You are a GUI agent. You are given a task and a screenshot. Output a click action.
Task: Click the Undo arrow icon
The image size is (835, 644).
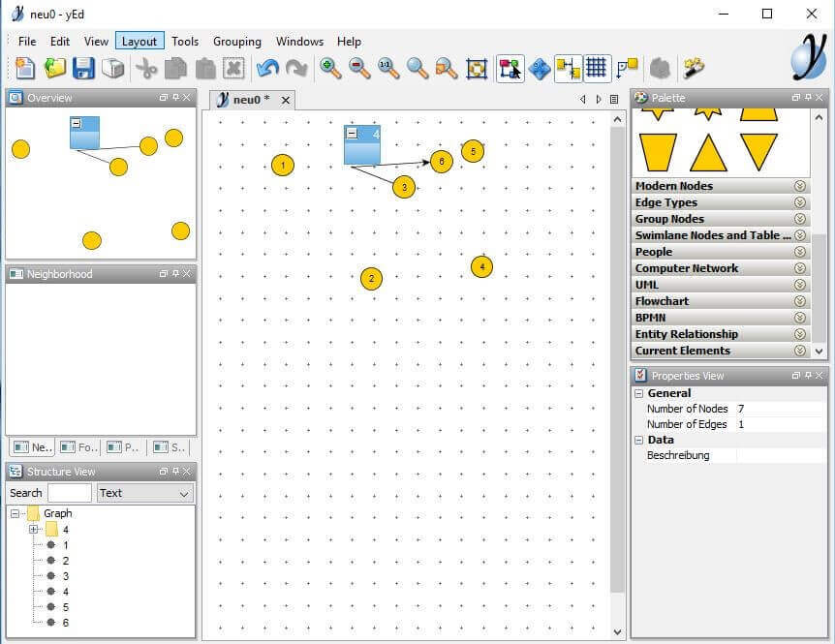pos(265,69)
